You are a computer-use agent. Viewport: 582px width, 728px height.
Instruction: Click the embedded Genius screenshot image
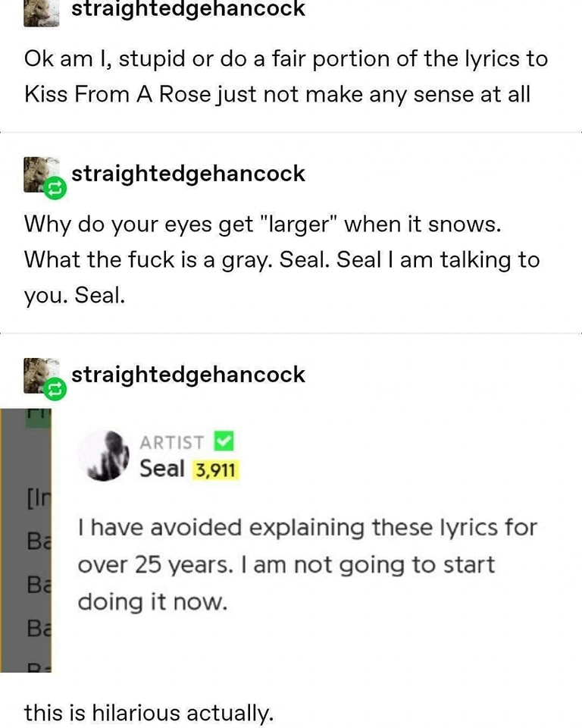coord(291,541)
